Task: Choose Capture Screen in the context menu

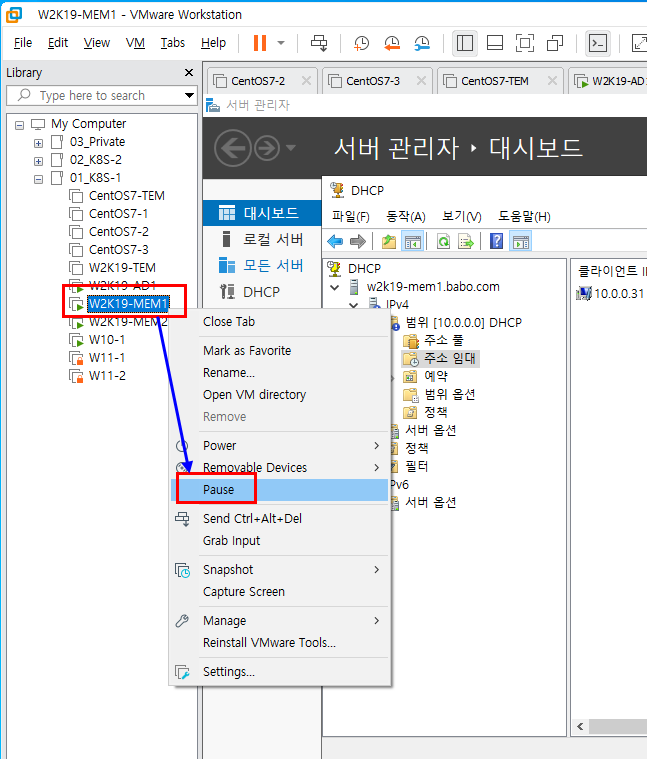Action: 280,592
